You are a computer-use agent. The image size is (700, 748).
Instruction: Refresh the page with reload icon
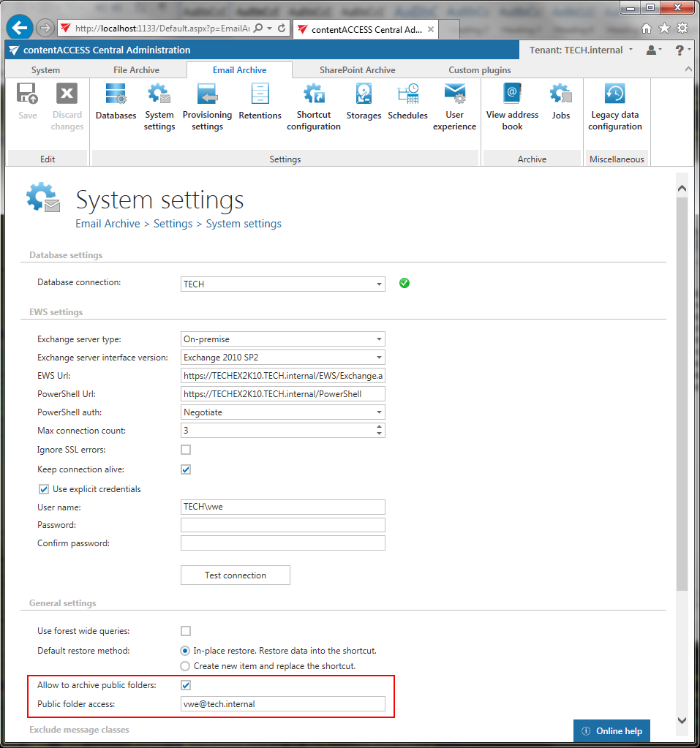282,28
